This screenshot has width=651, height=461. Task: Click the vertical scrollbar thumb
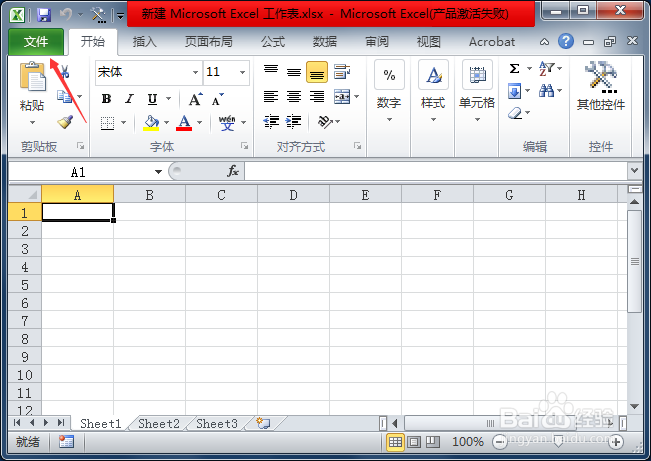point(634,261)
